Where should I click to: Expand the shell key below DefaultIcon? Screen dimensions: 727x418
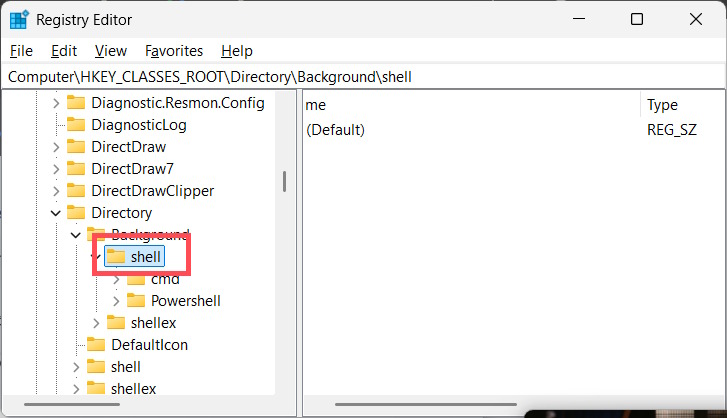click(76, 367)
